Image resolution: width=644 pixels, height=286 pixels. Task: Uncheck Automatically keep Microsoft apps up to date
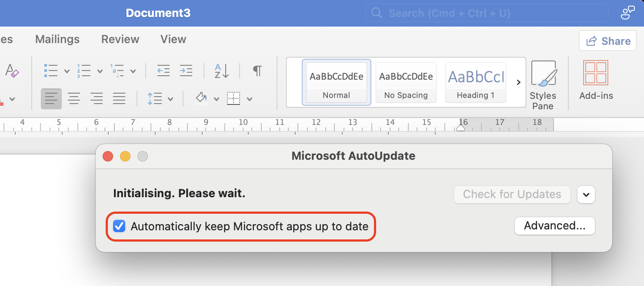pyautogui.click(x=119, y=226)
